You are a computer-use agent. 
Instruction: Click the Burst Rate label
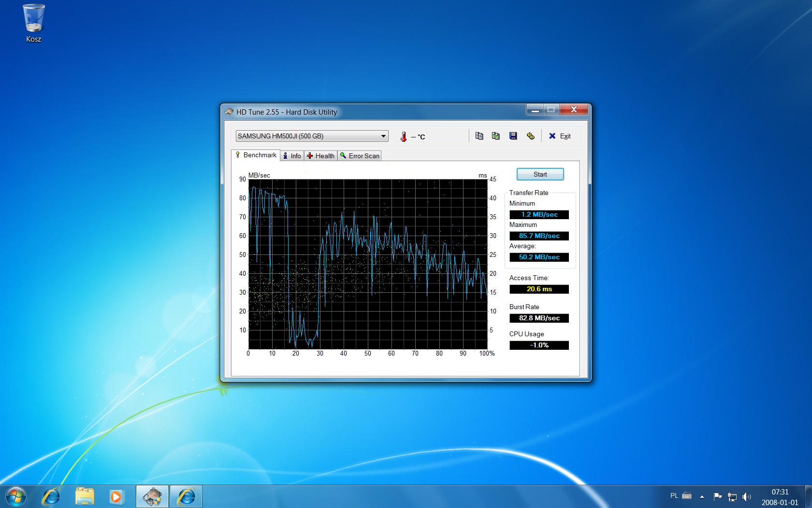pyautogui.click(x=524, y=307)
